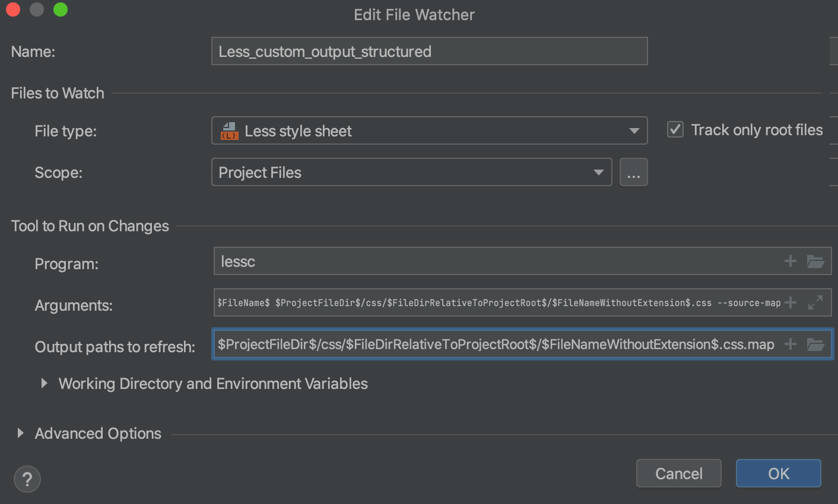Image resolution: width=838 pixels, height=504 pixels.
Task: Insert macro via plus icon in Arguments field
Action: tap(790, 302)
